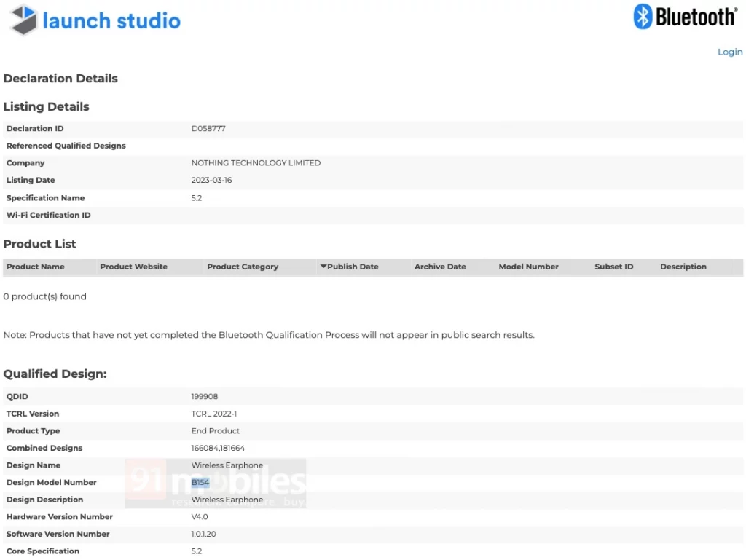The image size is (746, 560).
Task: Select the company name NOTHING TECHNOLOGY LIMITED
Action: [256, 162]
